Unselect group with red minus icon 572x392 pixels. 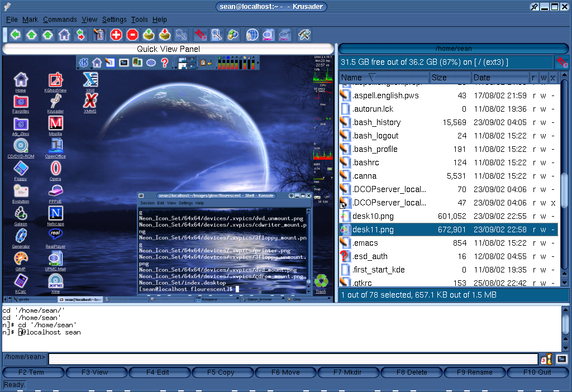132,35
